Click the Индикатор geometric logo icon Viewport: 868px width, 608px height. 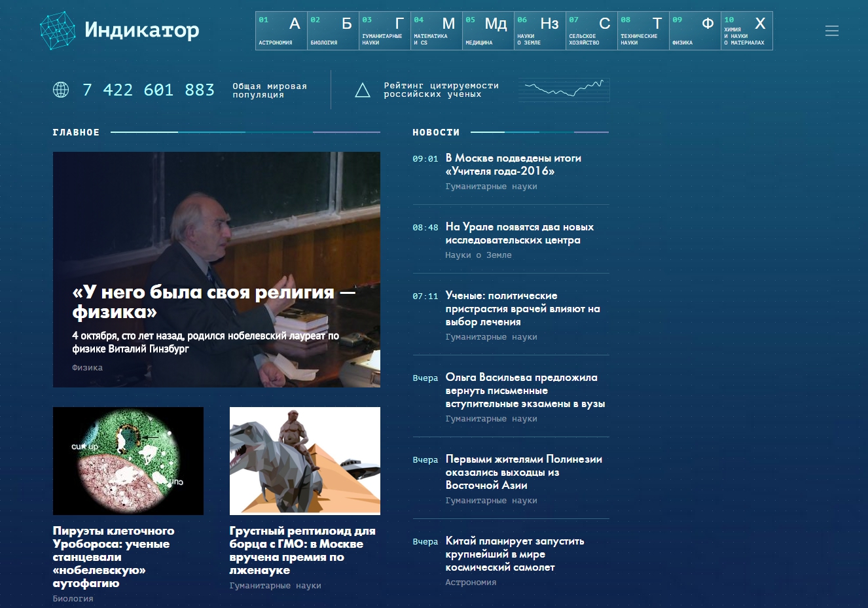pos(58,30)
